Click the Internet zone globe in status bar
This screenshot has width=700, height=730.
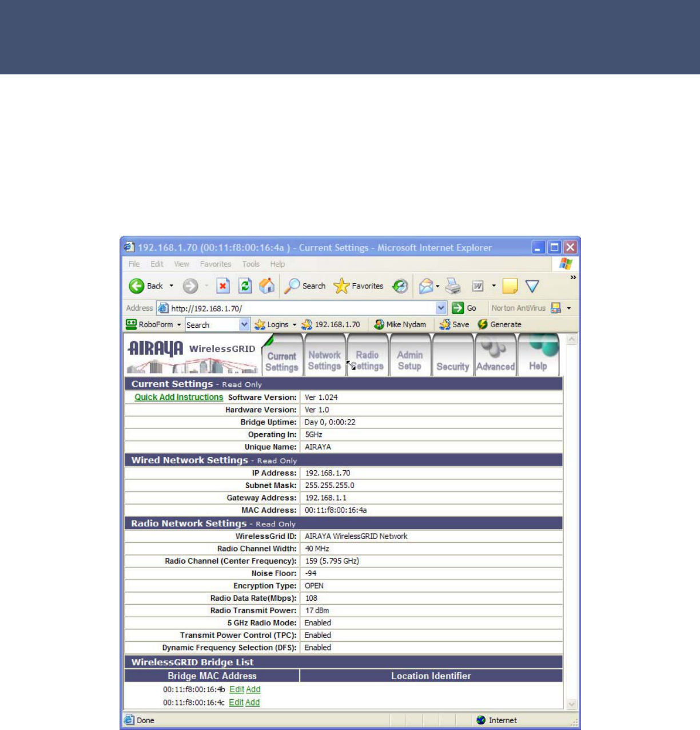pos(481,720)
